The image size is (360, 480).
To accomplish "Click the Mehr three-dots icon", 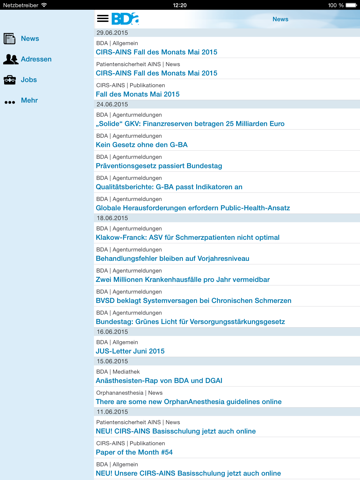I will 10,102.
